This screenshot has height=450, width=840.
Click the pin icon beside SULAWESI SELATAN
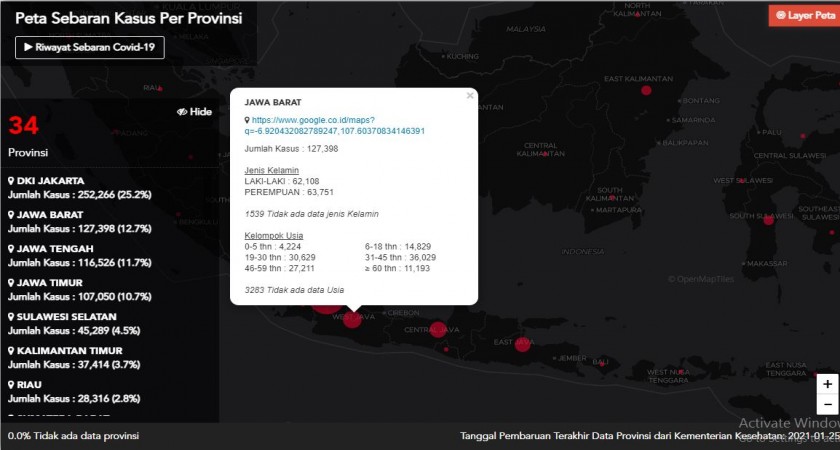point(11,317)
